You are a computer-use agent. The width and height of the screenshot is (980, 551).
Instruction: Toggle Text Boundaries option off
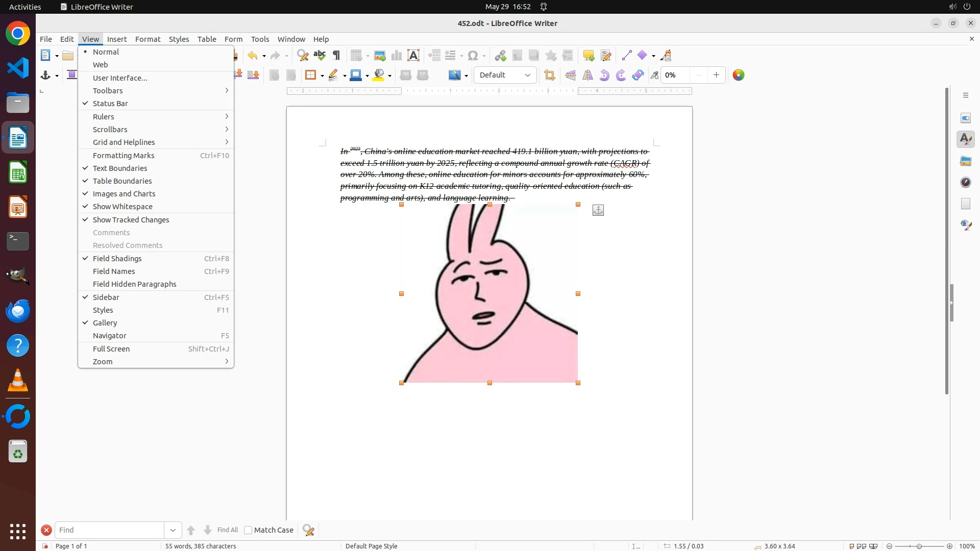(120, 168)
